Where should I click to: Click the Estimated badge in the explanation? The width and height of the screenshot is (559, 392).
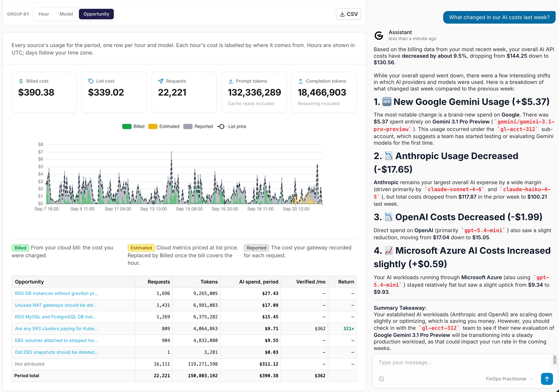pos(141,248)
